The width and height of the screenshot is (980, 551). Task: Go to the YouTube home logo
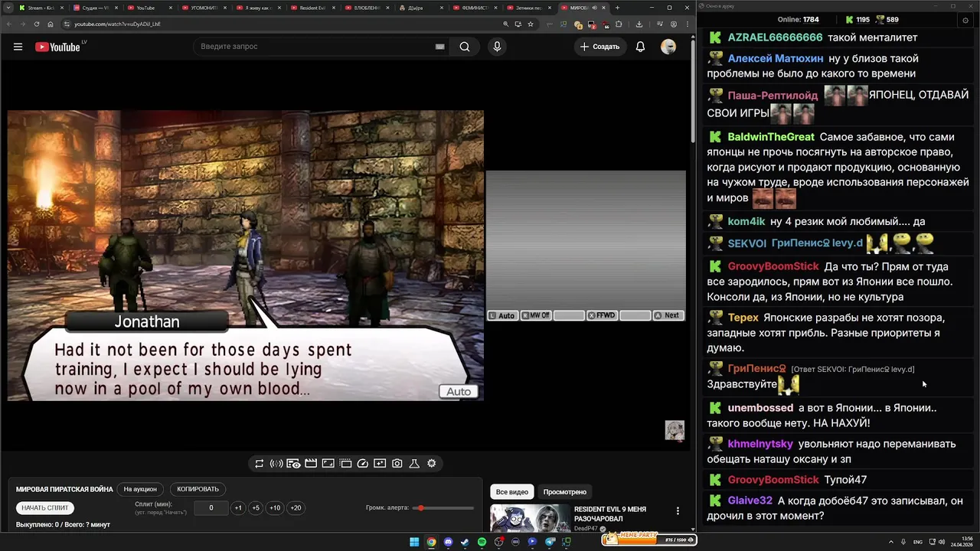tap(57, 47)
